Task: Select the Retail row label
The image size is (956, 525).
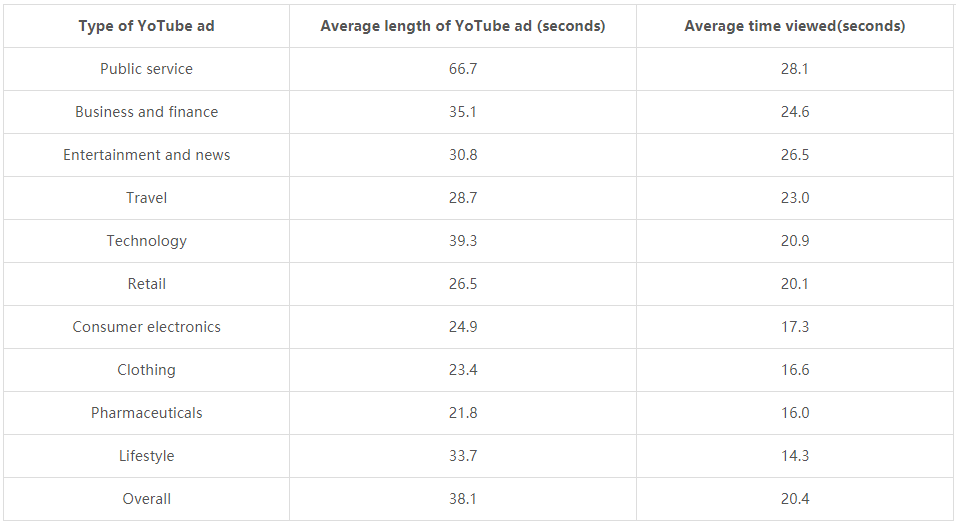Action: coord(146,284)
